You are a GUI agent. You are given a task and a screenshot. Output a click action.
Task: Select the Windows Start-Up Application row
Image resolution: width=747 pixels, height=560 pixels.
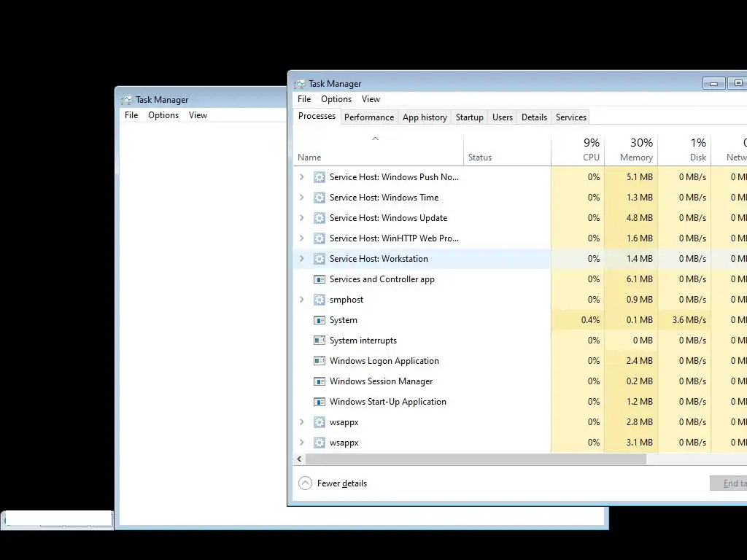[x=520, y=402]
